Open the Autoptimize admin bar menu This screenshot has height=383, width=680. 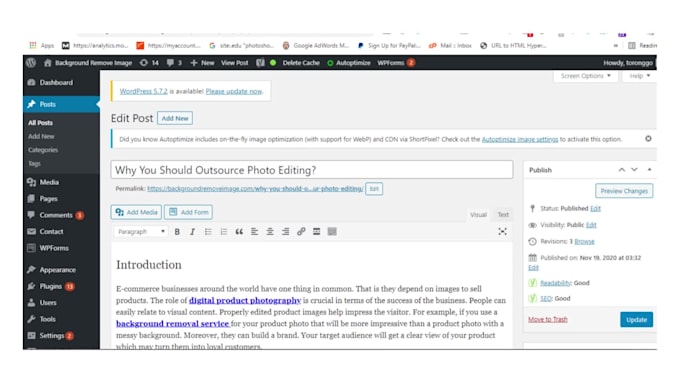click(x=349, y=62)
